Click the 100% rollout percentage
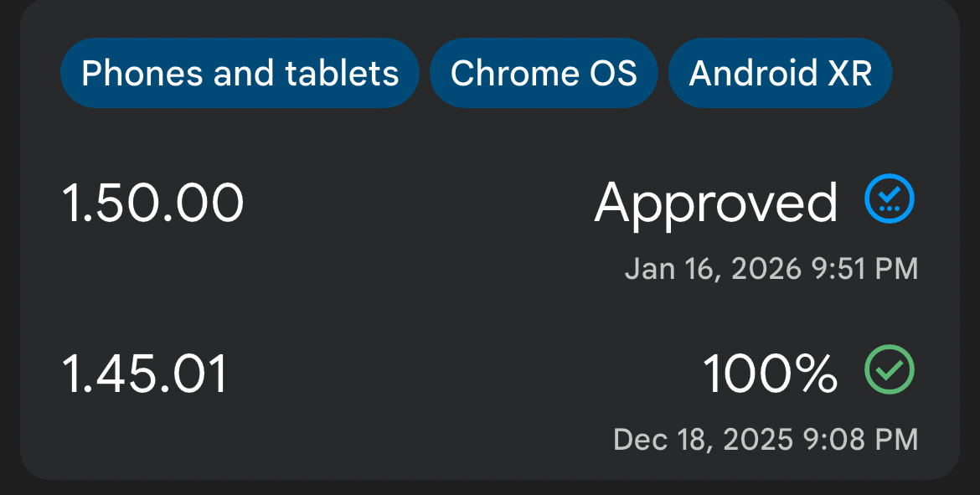This screenshot has height=495, width=980. point(770,374)
